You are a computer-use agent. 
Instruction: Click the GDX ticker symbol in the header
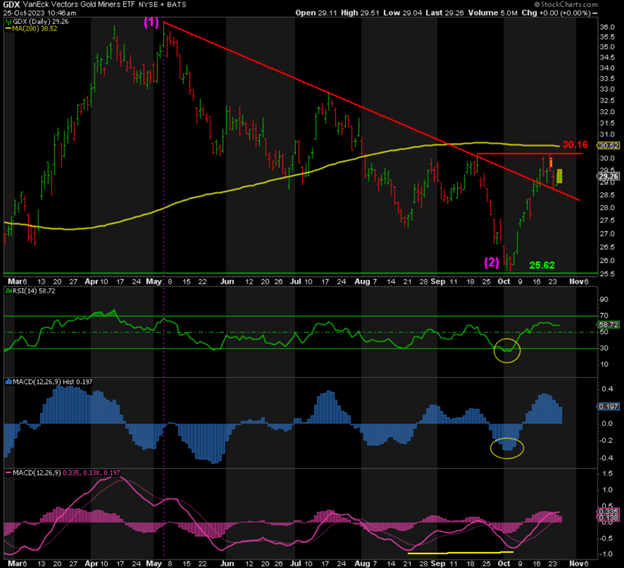tap(12, 5)
